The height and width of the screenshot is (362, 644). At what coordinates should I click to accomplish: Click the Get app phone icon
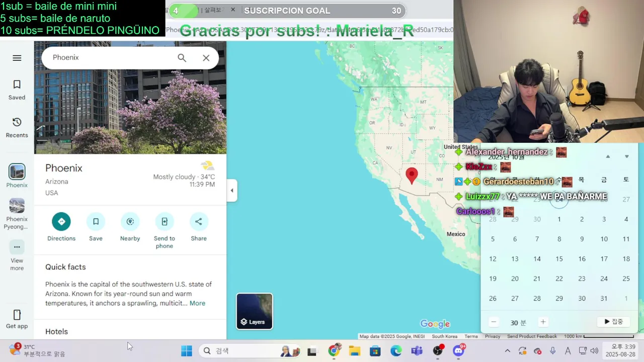tap(17, 315)
